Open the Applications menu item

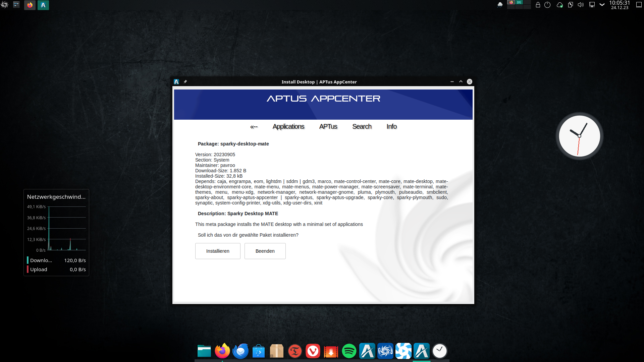point(288,127)
